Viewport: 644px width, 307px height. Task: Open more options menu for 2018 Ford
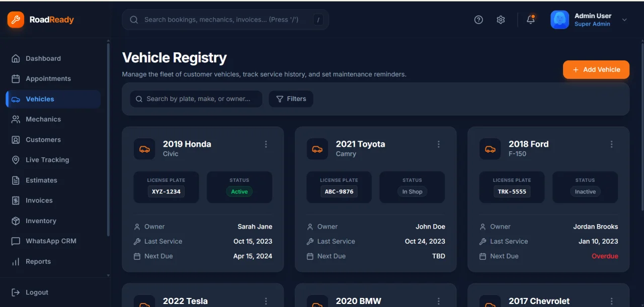(x=612, y=144)
